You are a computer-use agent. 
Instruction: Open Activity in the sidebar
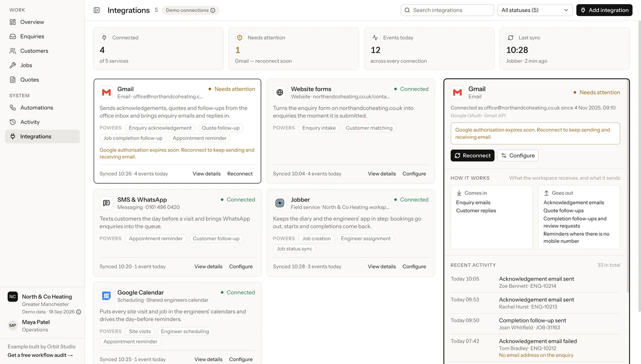click(42, 122)
